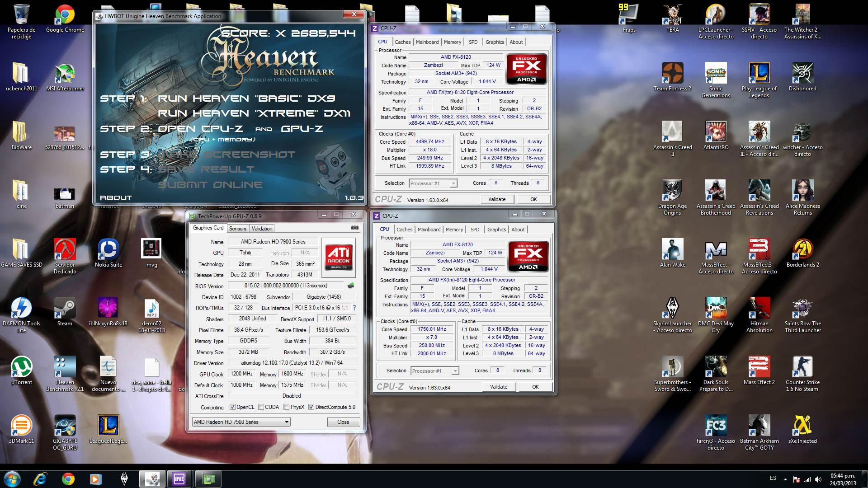Open MSI Afterburner desktop icon
The height and width of the screenshot is (488, 868).
pos(65,78)
